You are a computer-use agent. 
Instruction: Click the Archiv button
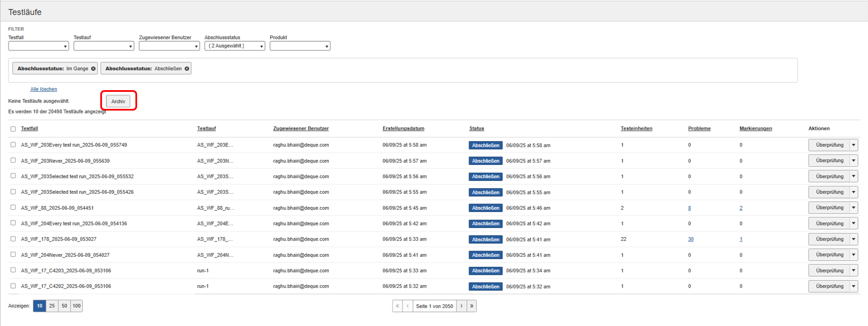118,101
